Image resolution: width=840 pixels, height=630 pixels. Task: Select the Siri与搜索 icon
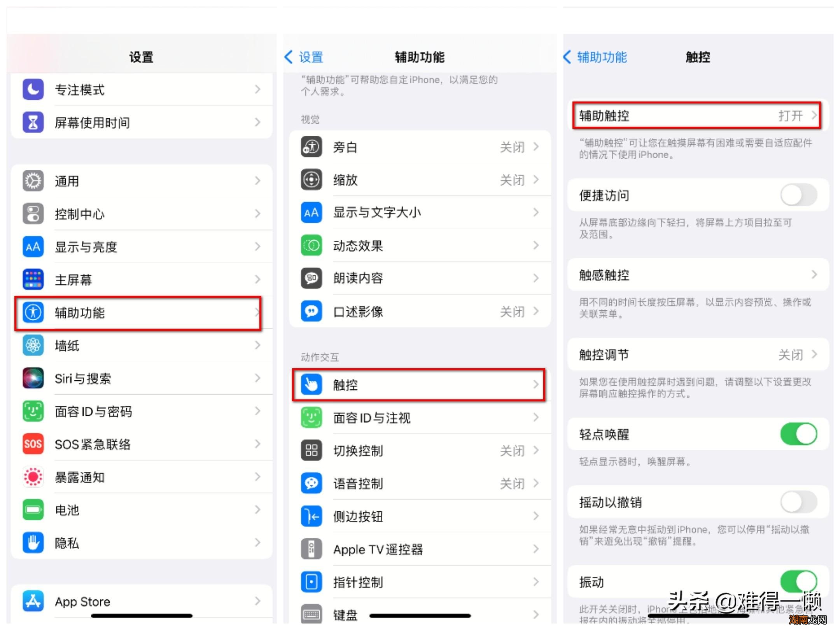33,378
